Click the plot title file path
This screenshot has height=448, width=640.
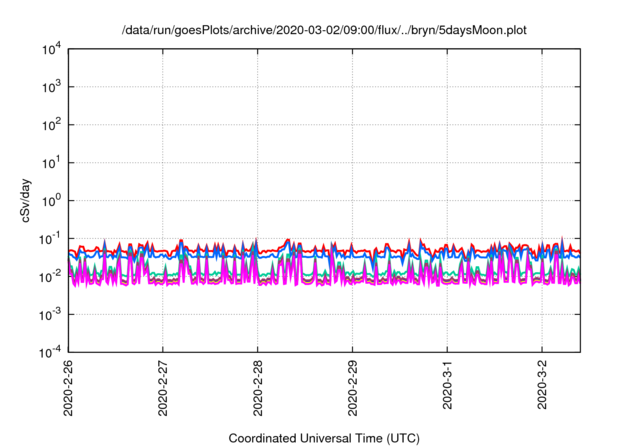pyautogui.click(x=324, y=30)
